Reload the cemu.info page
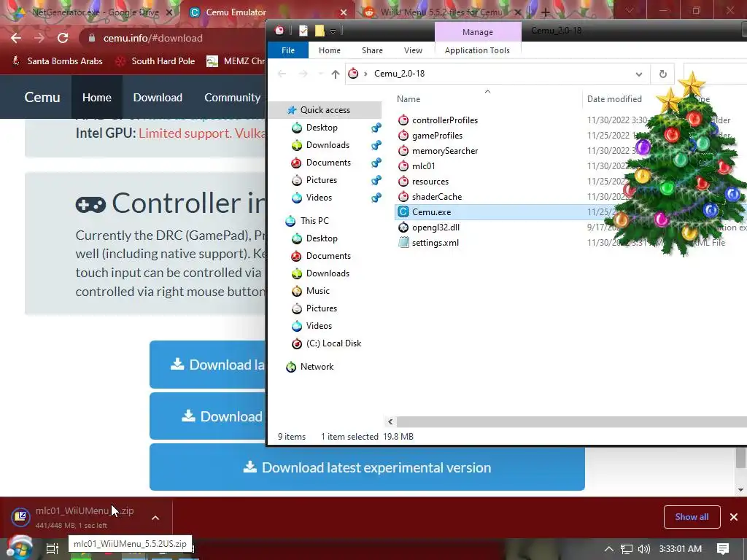The height and width of the screenshot is (560, 747). (63, 38)
